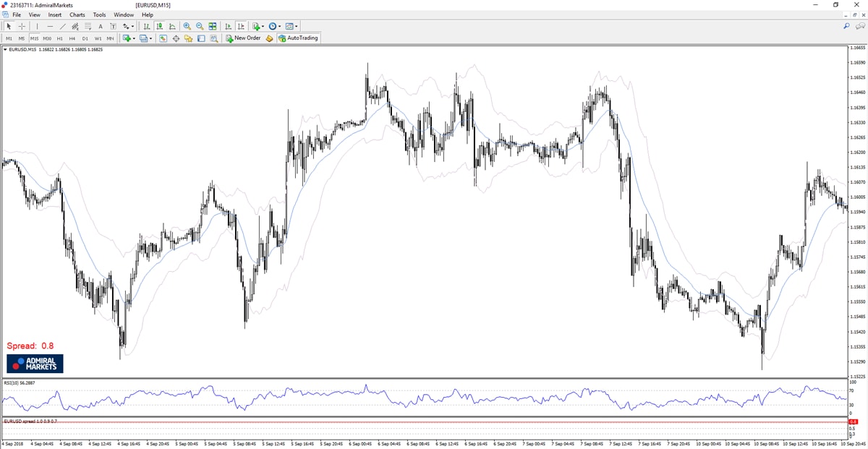This screenshot has height=449, width=868.
Task: Switch chart to candlestick mode
Action: [159, 26]
